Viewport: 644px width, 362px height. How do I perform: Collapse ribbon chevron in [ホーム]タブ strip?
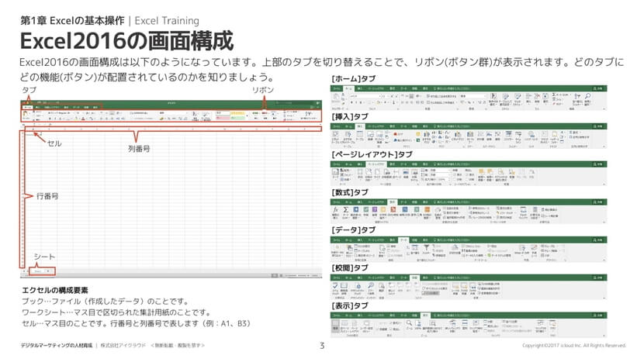604,109
